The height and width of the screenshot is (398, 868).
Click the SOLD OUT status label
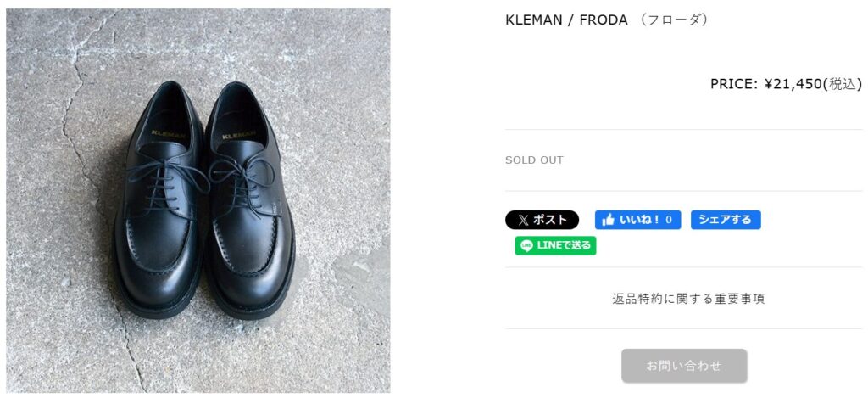pos(534,160)
